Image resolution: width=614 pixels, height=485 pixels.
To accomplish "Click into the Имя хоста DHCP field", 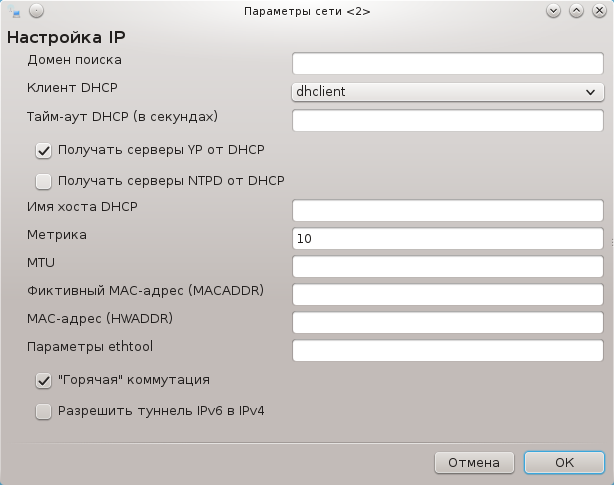I will (448, 210).
